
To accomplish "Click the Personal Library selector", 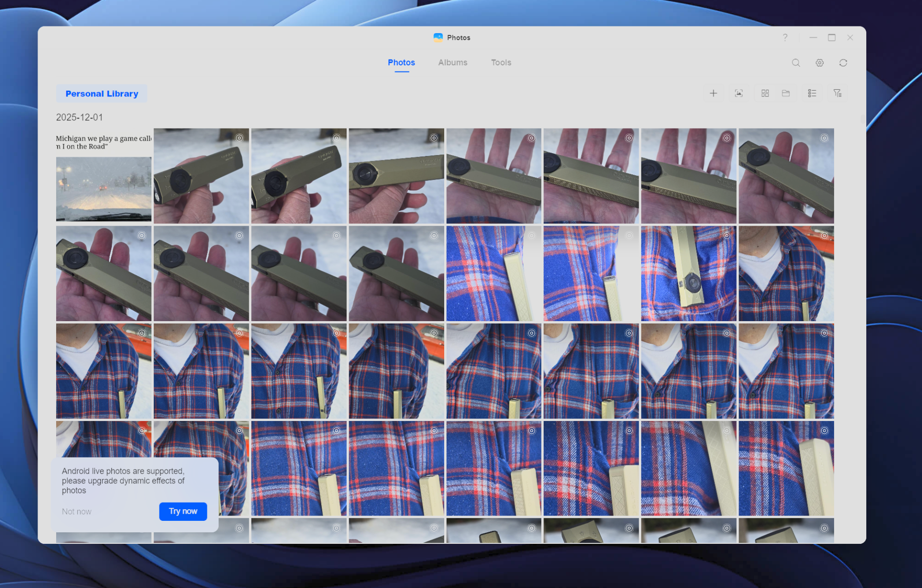I will click(x=102, y=94).
